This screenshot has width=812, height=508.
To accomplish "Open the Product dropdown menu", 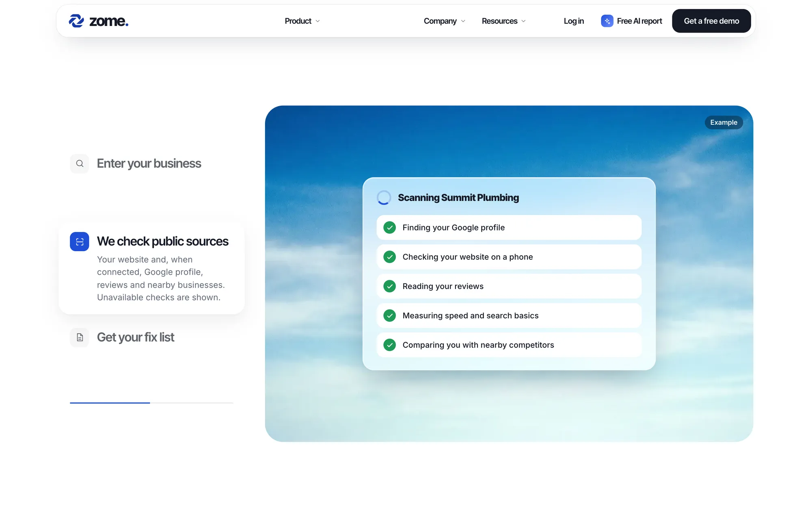I will tap(302, 21).
